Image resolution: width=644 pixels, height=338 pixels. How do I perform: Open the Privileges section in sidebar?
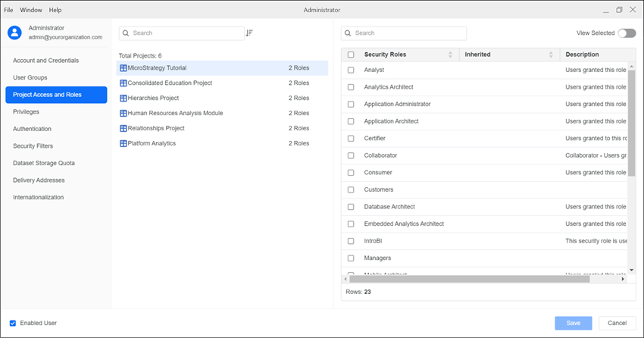(27, 111)
